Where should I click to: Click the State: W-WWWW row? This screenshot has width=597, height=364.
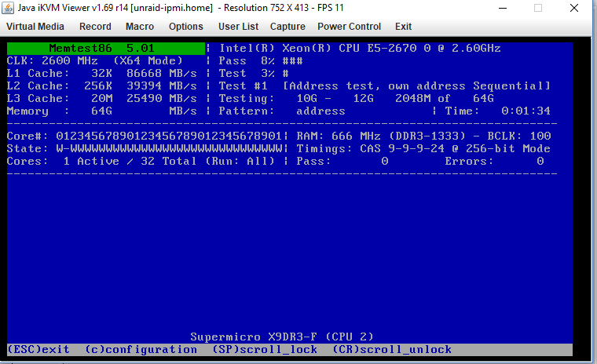click(x=145, y=149)
